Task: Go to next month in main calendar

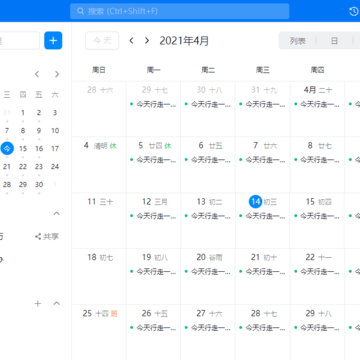Action: point(147,41)
